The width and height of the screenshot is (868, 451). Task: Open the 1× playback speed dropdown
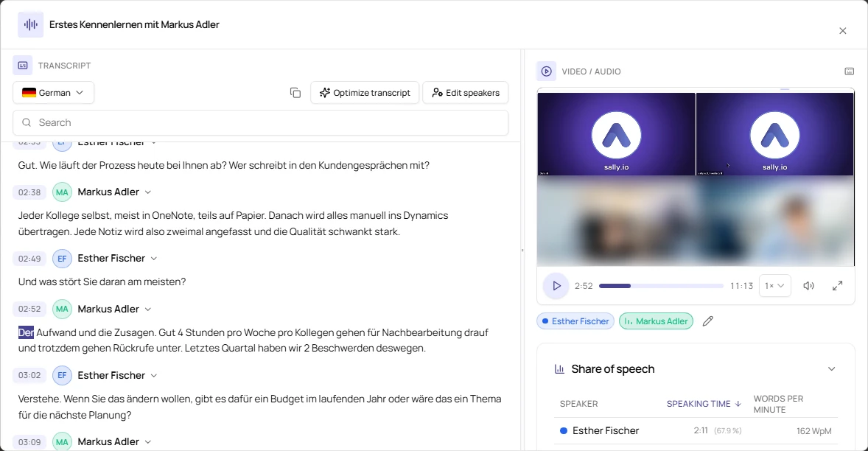click(774, 285)
